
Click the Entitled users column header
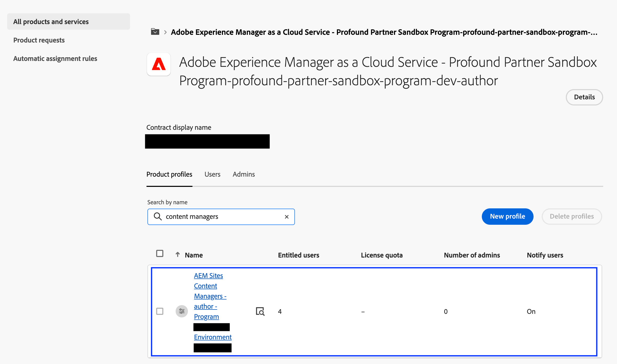click(x=299, y=255)
